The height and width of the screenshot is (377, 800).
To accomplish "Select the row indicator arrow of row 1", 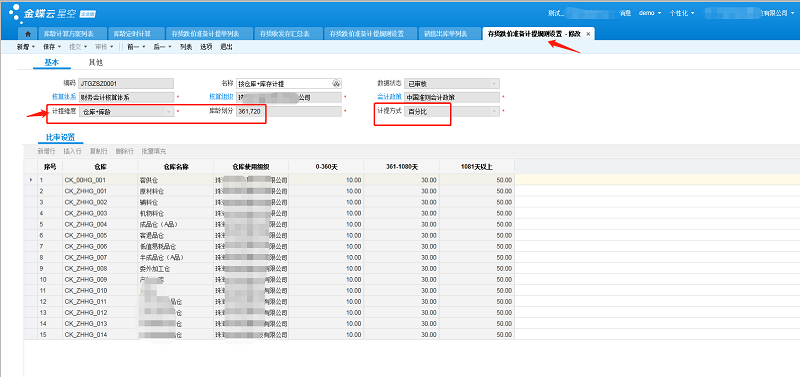I will [x=31, y=180].
